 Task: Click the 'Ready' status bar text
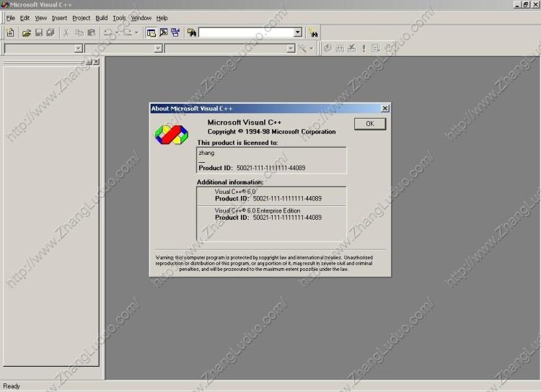point(12,386)
